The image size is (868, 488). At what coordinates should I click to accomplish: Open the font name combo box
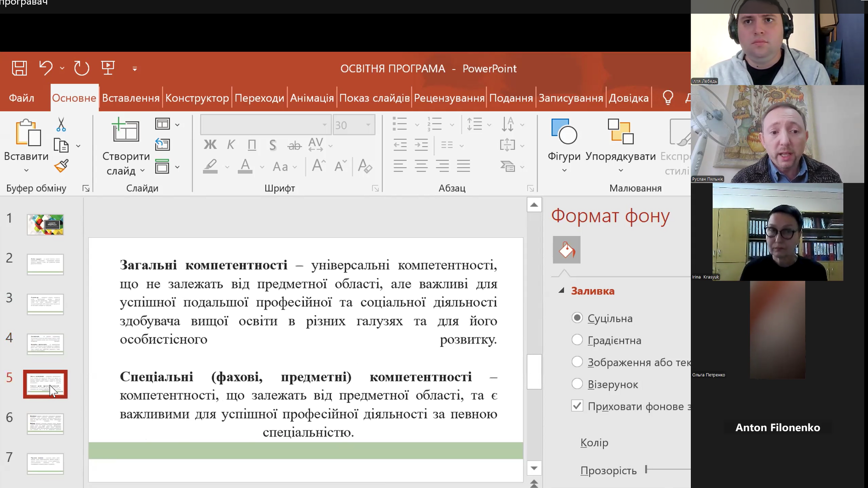(x=266, y=125)
